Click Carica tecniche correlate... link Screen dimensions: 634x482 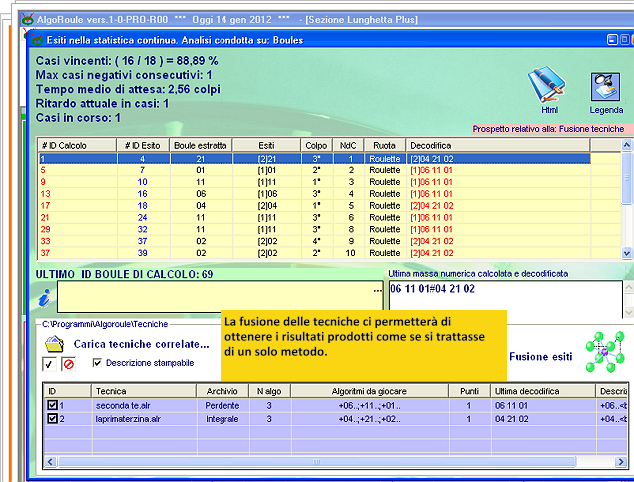pos(142,344)
